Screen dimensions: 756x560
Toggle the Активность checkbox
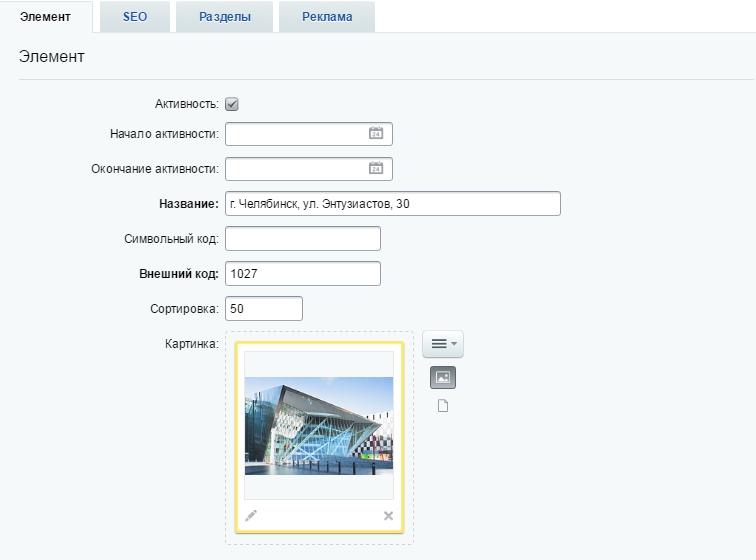231,104
